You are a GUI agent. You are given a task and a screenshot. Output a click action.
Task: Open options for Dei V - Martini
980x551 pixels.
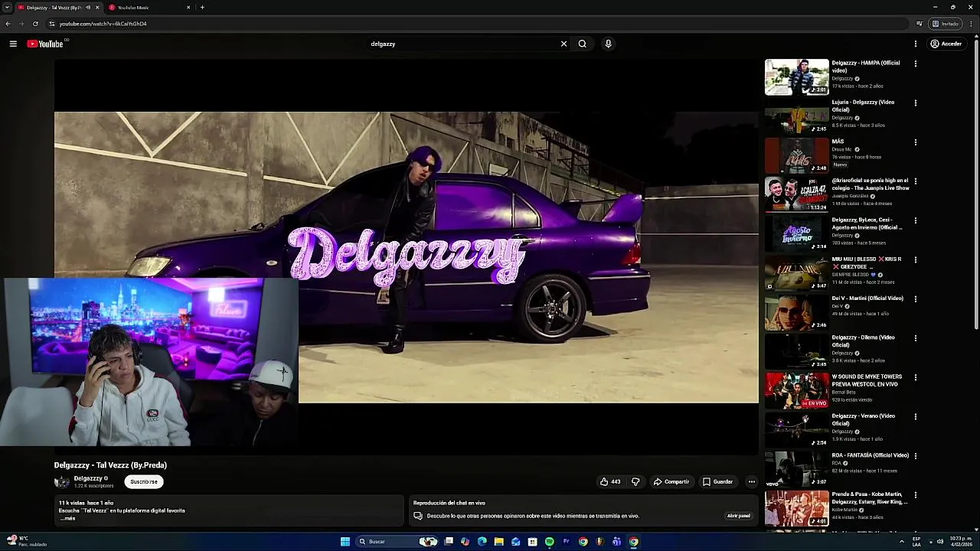(x=915, y=298)
